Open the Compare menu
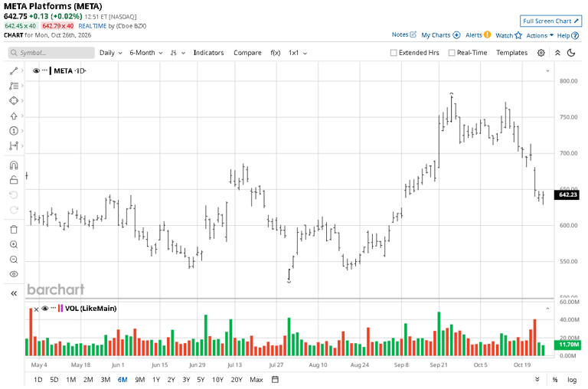 (247, 53)
